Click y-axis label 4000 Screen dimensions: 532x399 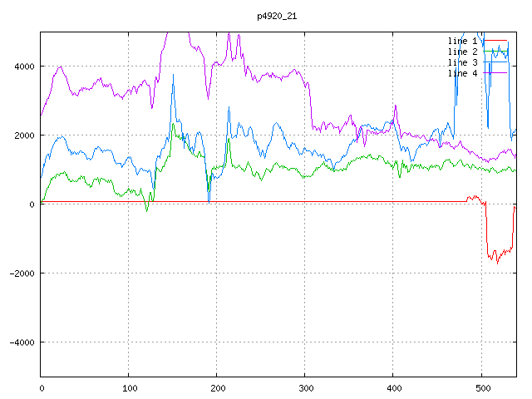click(x=24, y=66)
